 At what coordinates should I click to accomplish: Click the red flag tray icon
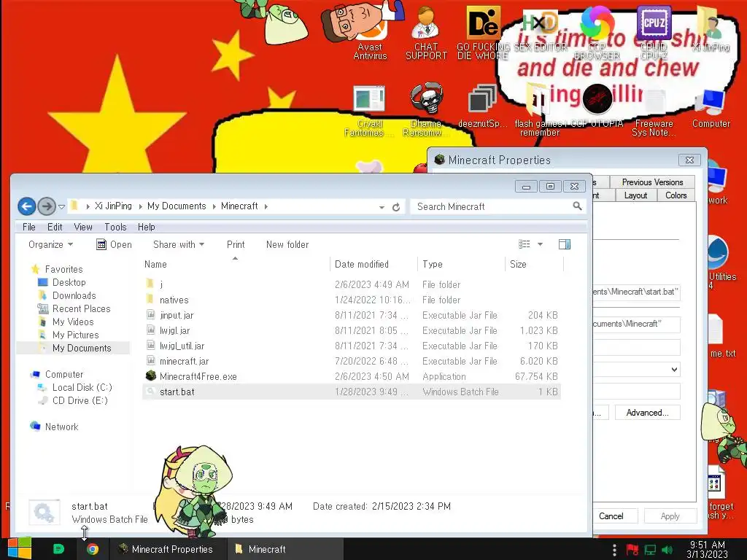(x=632, y=550)
